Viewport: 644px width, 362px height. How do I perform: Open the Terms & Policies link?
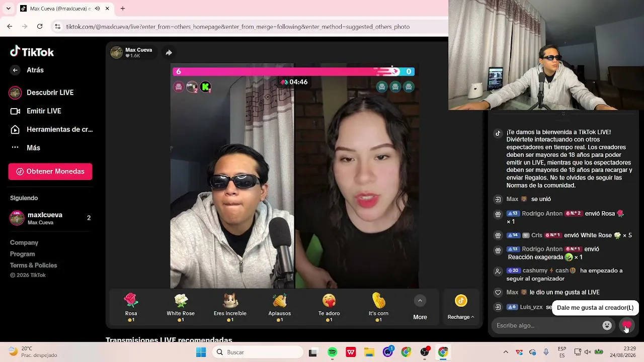34,265
